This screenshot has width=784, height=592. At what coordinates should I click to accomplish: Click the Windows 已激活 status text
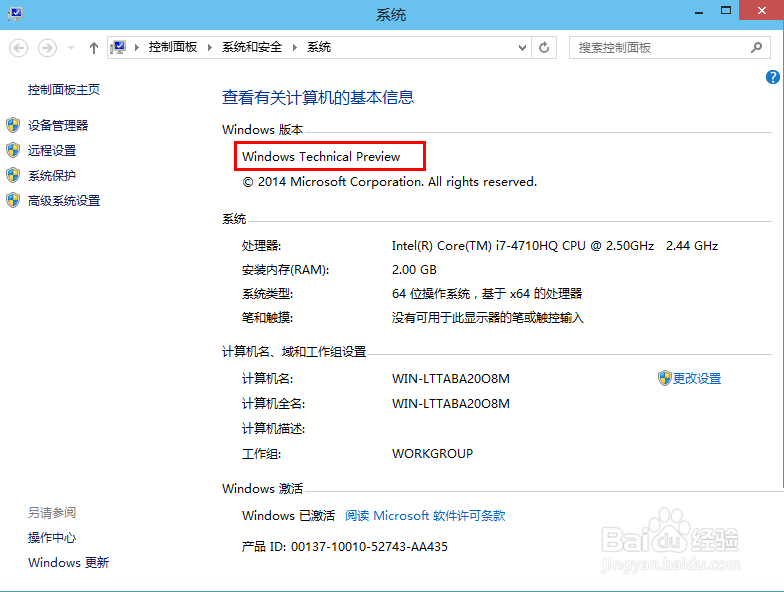point(288,516)
